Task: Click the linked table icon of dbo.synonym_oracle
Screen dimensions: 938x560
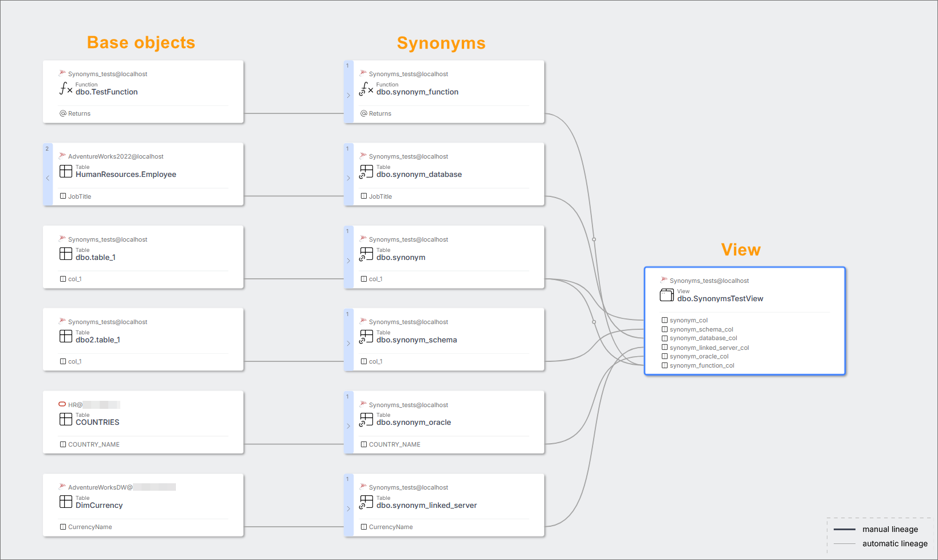Action: tap(366, 420)
